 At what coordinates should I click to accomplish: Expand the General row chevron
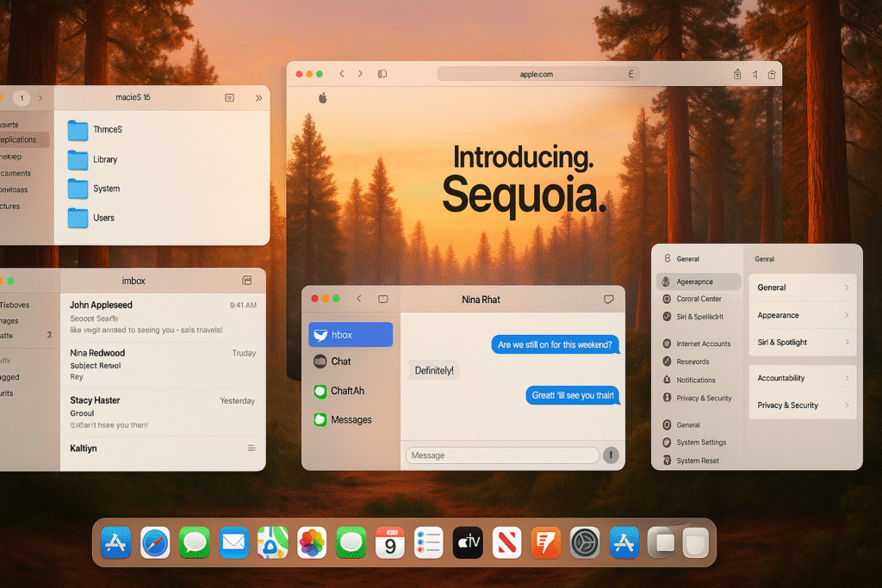pyautogui.click(x=847, y=288)
